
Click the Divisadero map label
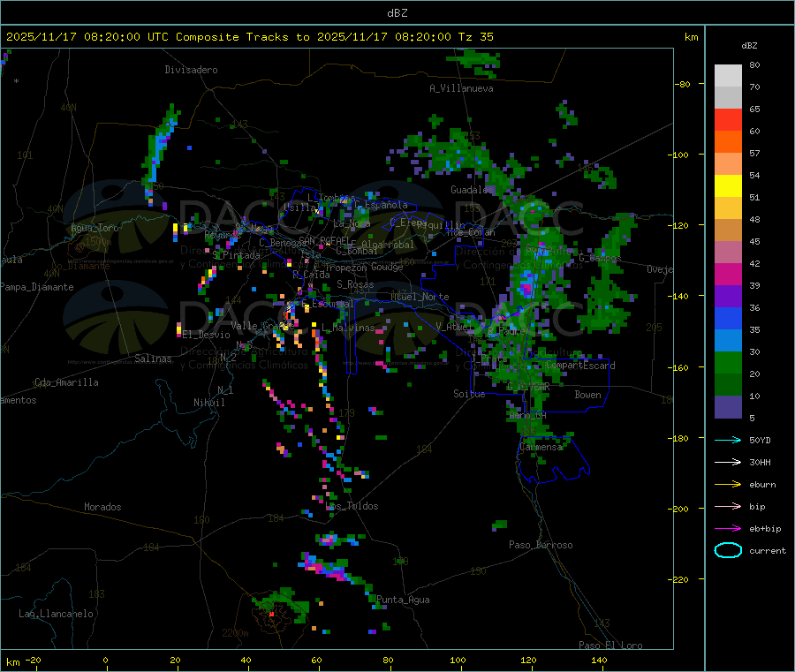(191, 70)
